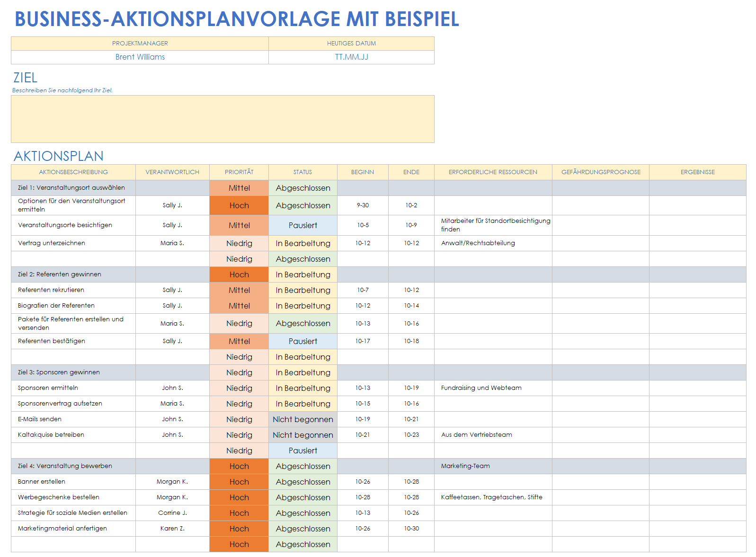Select the GEFÄHRDUNGSPROGNOSE column header

[x=601, y=172]
